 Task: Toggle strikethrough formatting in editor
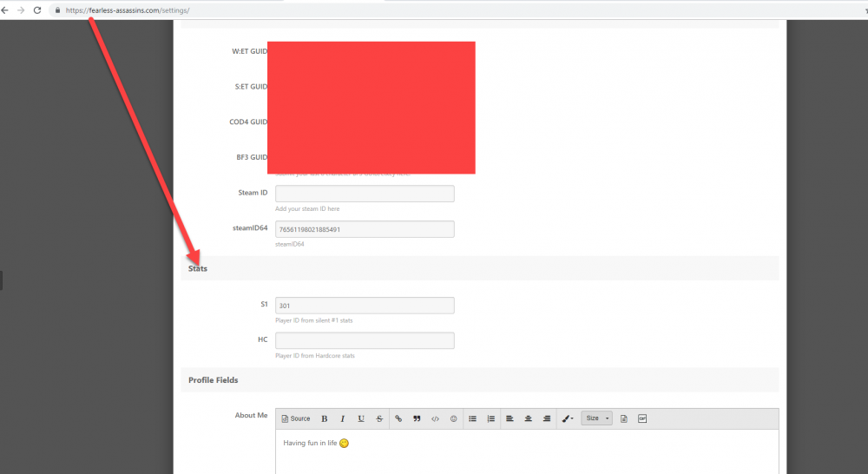379,418
